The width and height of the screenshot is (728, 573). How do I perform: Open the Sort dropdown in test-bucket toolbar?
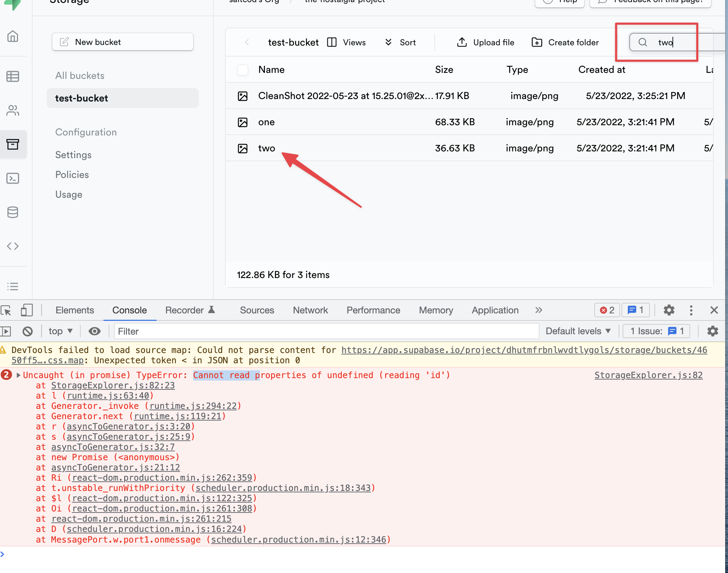(x=401, y=42)
